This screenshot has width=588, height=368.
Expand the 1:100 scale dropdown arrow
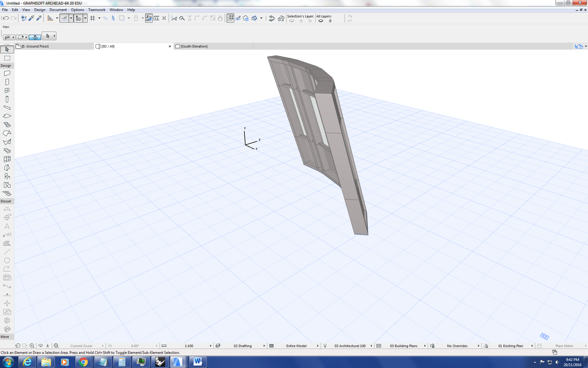(211, 346)
